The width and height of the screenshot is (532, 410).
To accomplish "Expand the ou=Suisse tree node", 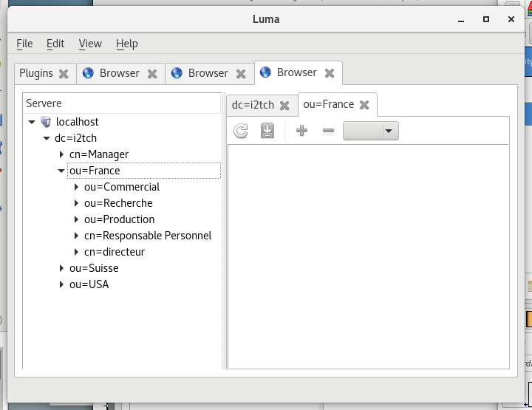I will coord(61,268).
